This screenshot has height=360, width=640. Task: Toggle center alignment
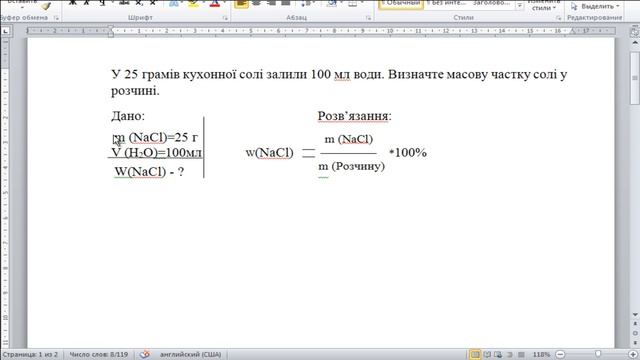(x=256, y=4)
